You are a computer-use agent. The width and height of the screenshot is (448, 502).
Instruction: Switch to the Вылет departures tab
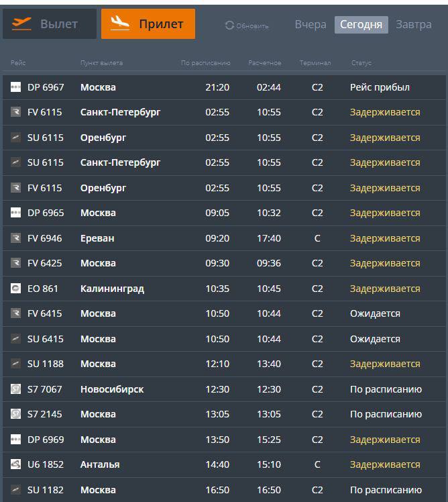click(50, 24)
